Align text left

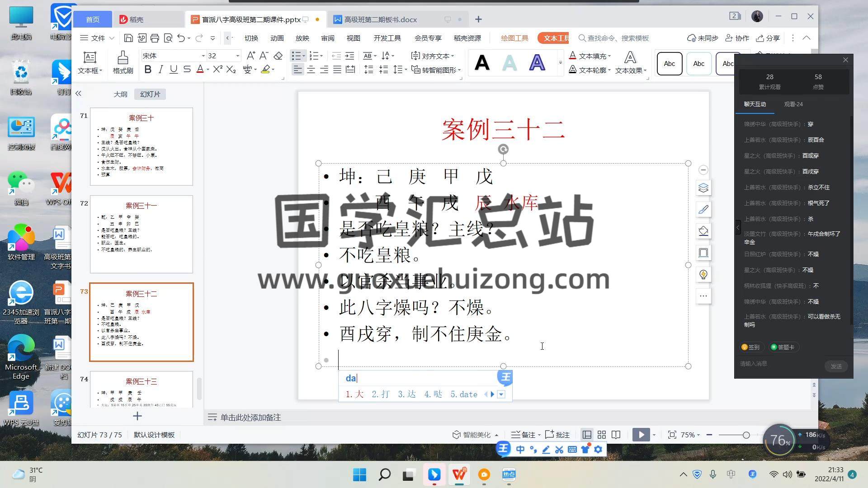[297, 70]
